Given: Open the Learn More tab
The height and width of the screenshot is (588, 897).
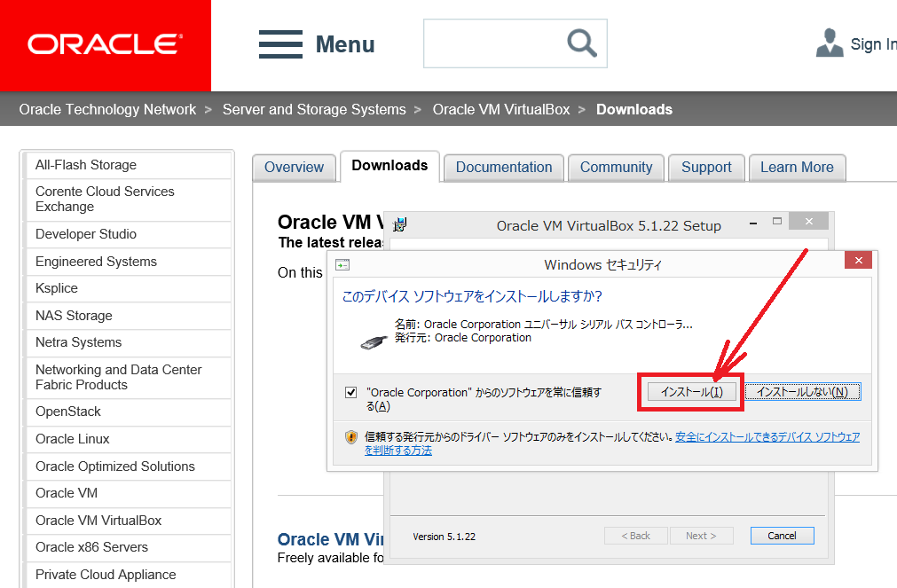Looking at the screenshot, I should pos(797,168).
